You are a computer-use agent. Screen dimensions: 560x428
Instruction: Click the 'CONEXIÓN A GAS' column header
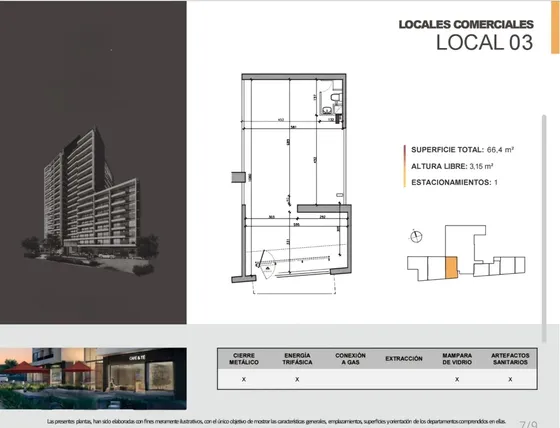tap(350, 359)
